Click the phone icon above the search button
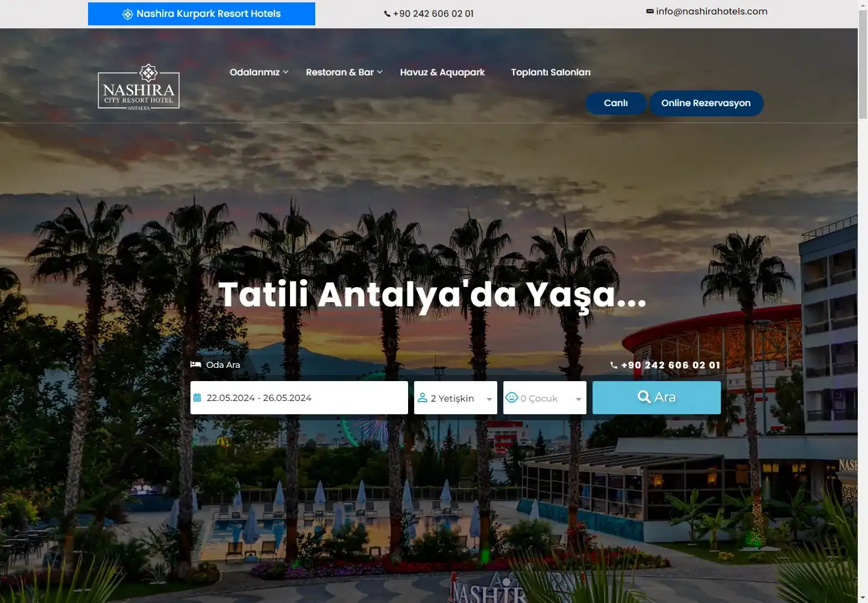The image size is (868, 603). tap(614, 365)
